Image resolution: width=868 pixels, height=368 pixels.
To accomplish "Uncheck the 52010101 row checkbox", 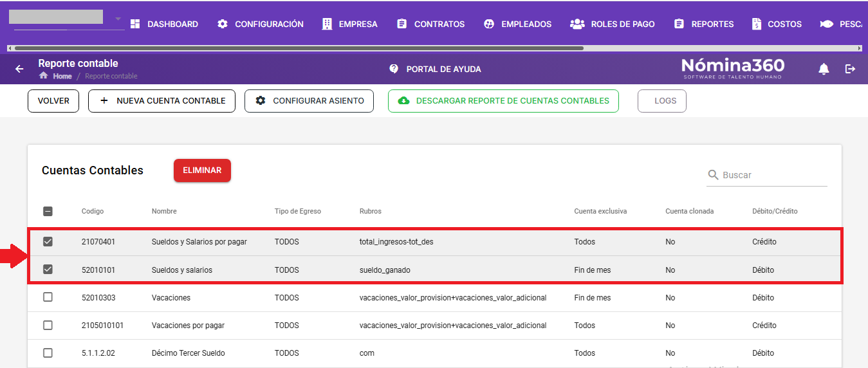I will tap(48, 270).
